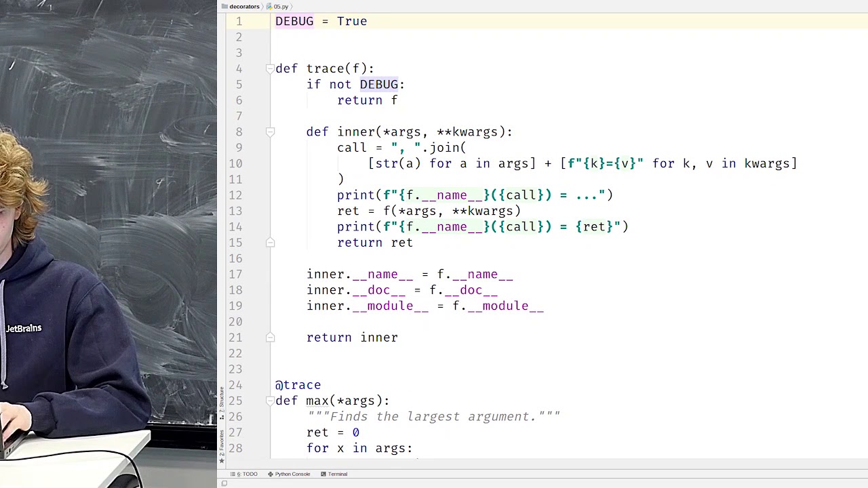Click the fold end marker at line 15
The image size is (868, 488).
(270, 243)
